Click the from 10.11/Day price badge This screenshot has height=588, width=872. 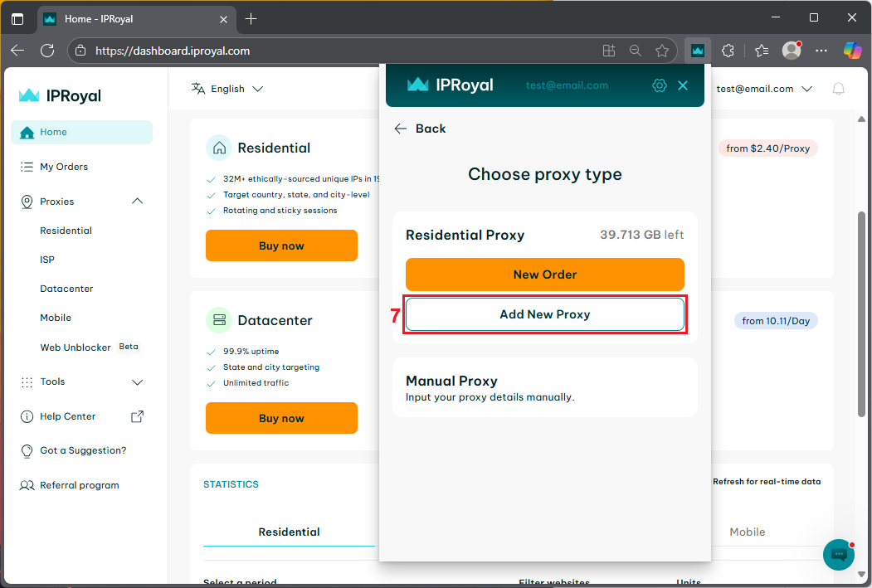[x=776, y=321]
